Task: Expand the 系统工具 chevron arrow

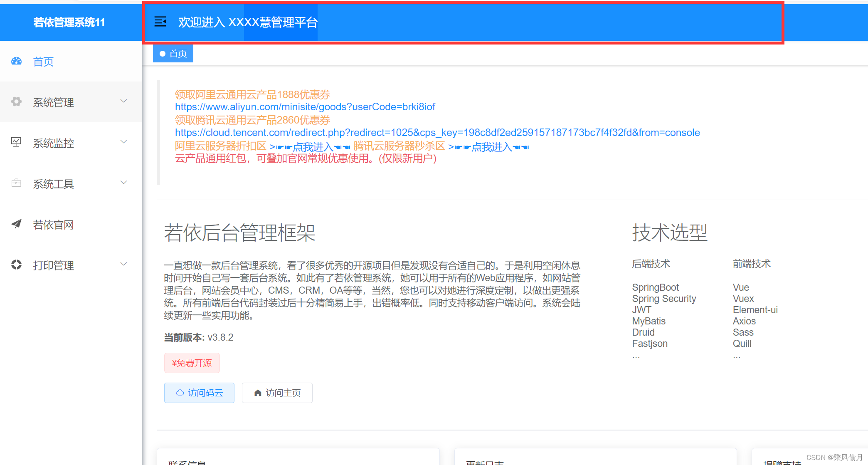Action: [x=123, y=183]
